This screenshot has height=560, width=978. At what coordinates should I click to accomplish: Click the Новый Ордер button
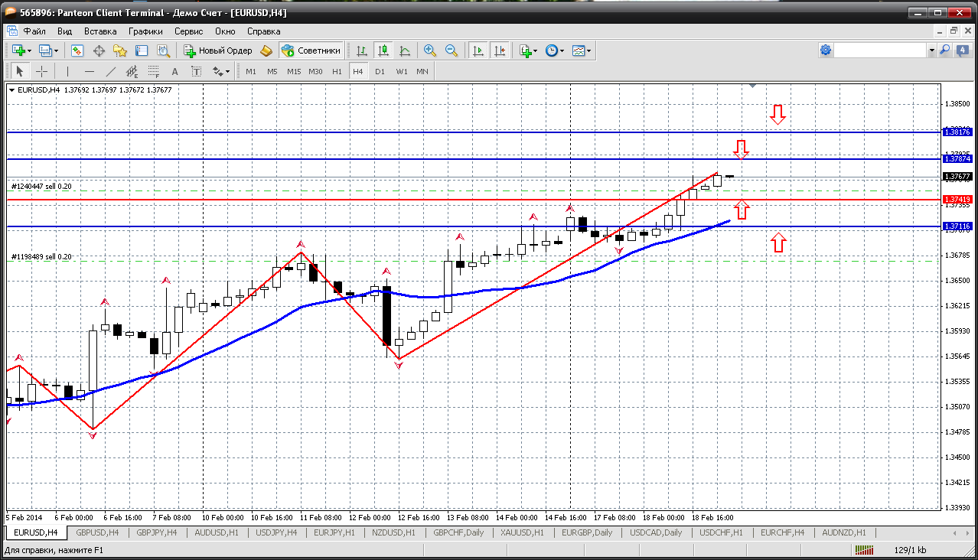218,50
